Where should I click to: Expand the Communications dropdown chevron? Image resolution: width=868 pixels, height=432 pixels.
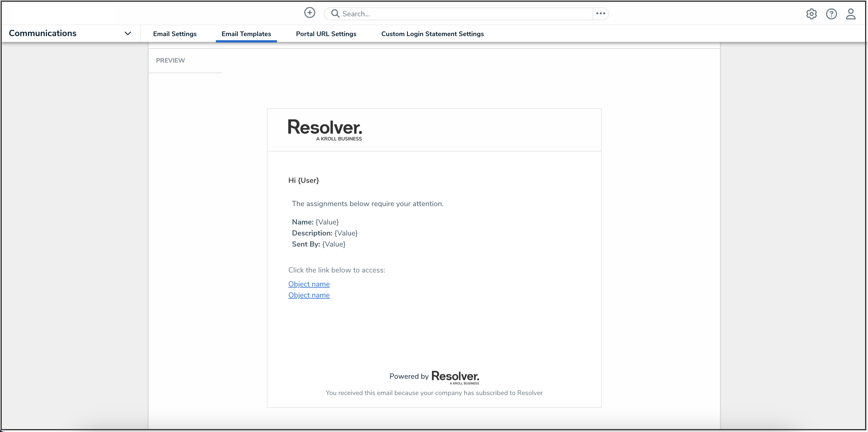128,33
